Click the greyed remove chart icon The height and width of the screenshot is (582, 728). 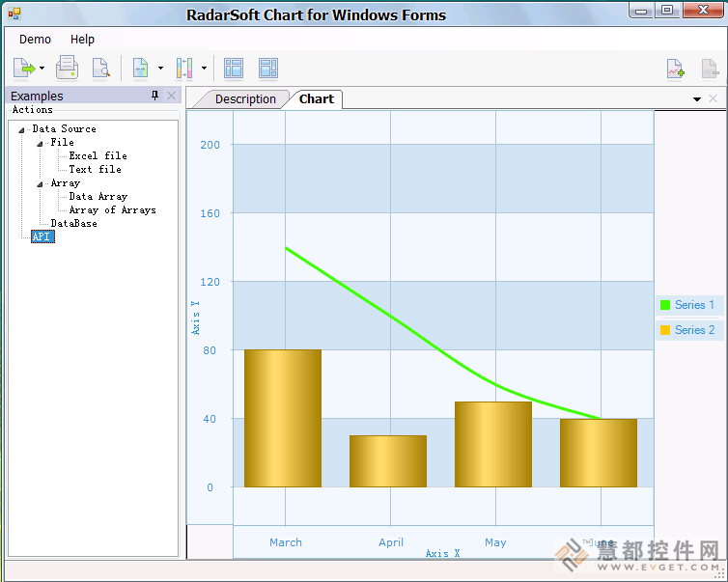coord(710,69)
